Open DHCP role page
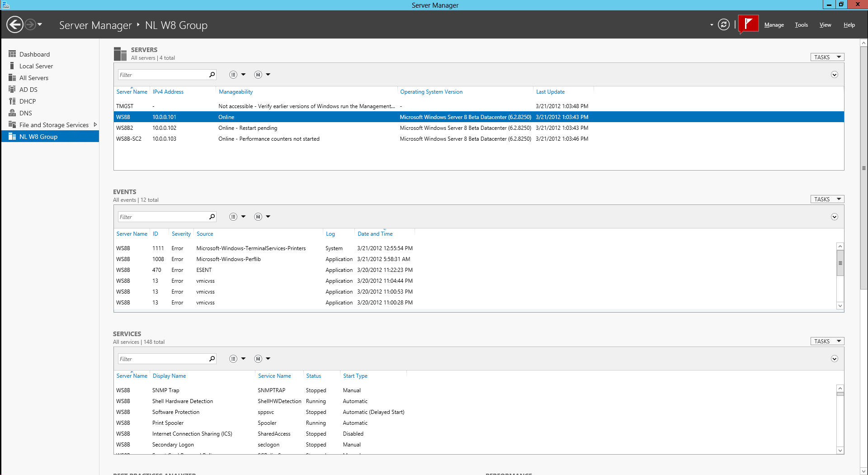Viewport: 868px width, 475px height. pos(28,101)
